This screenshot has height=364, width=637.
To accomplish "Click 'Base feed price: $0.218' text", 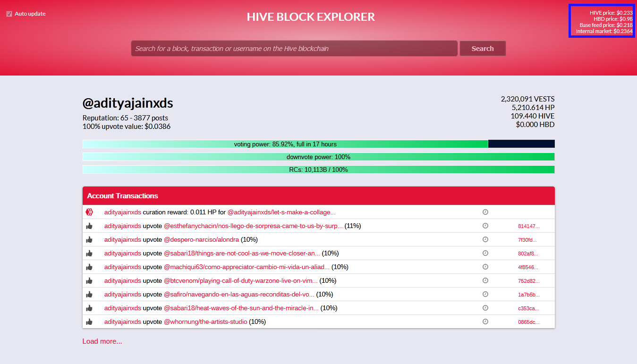I will [x=606, y=25].
